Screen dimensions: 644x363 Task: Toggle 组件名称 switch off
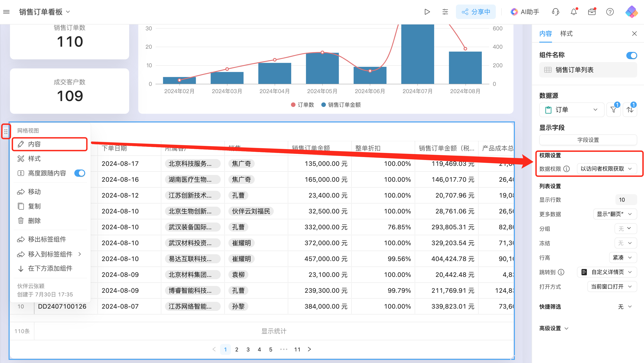631,55
